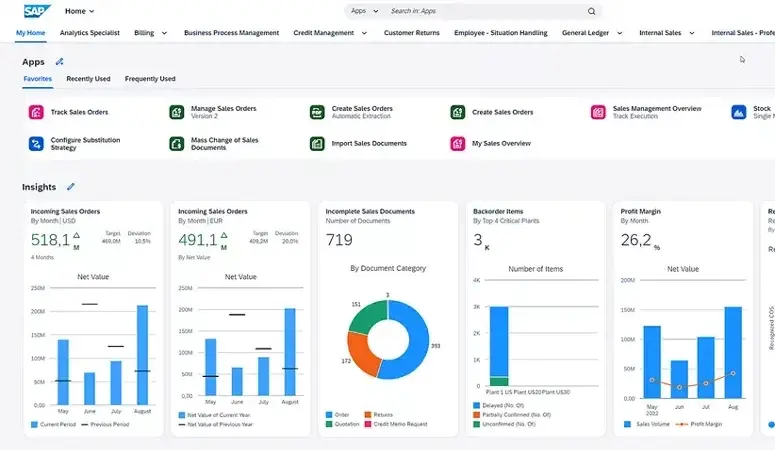Open Backorder Items card title
Viewport: 775px width, 450px height.
click(498, 211)
